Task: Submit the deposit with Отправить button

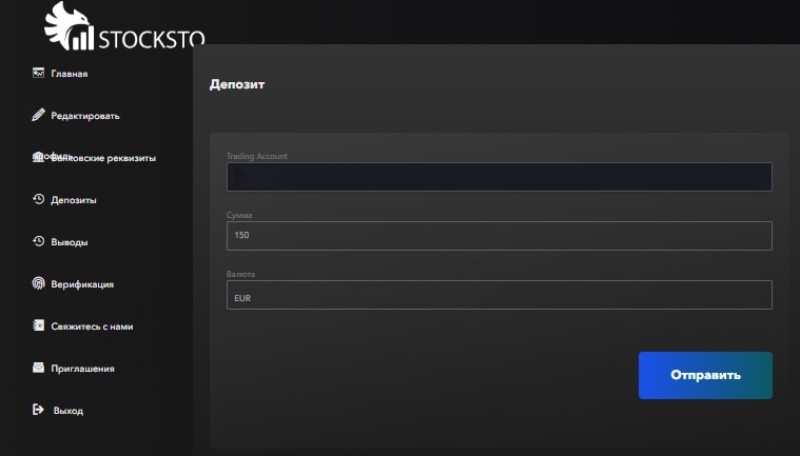Action: click(x=705, y=375)
